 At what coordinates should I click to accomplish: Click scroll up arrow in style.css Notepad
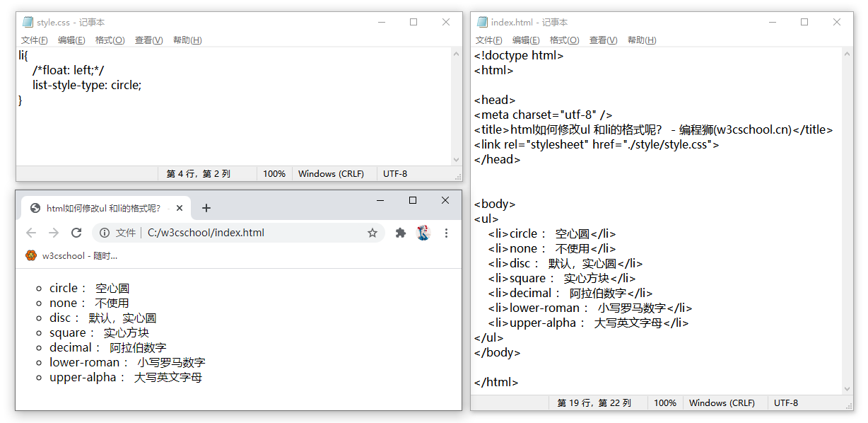457,54
